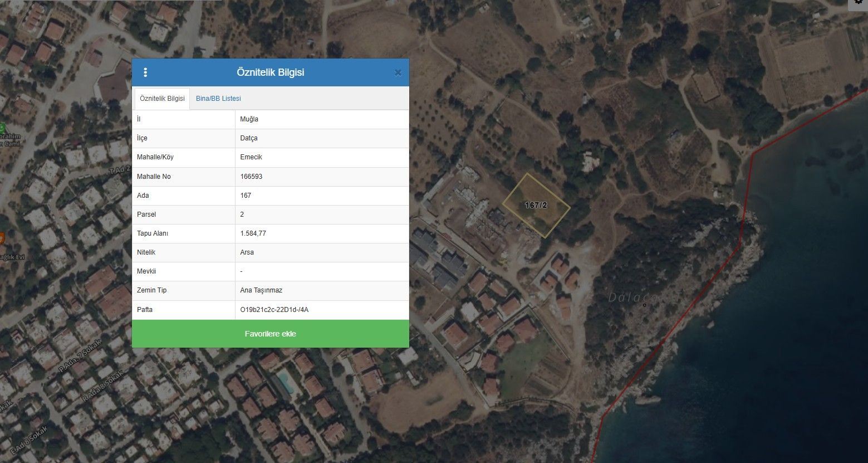This screenshot has width=868, height=463.
Task: Click the orange Sağlık Evi marker icon
Action: [2, 238]
